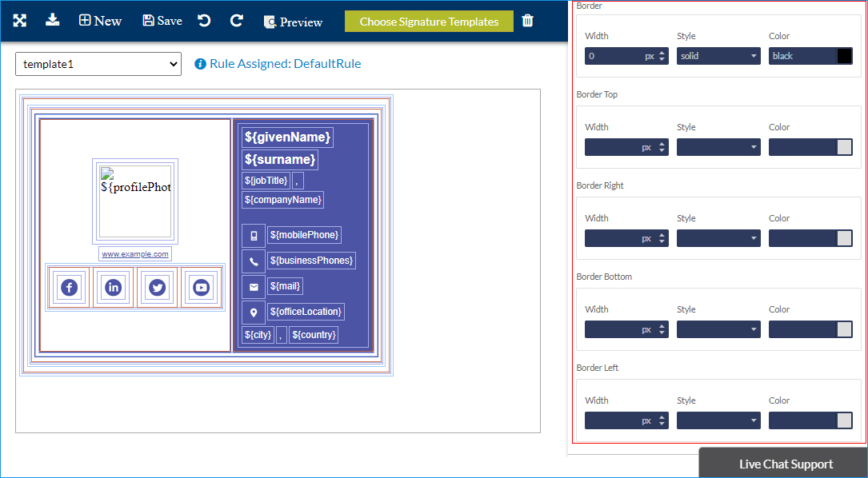Open the Border Style solid dropdown
The image size is (868, 478).
[718, 56]
